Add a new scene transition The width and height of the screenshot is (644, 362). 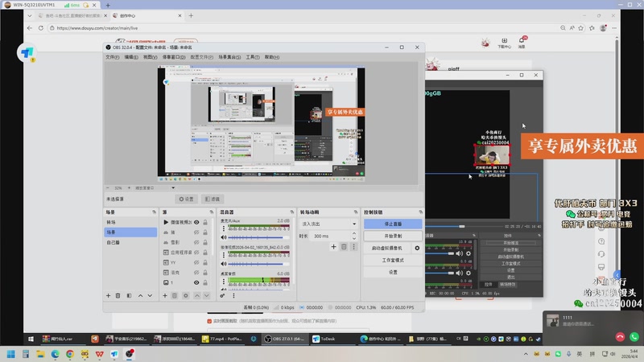334,247
